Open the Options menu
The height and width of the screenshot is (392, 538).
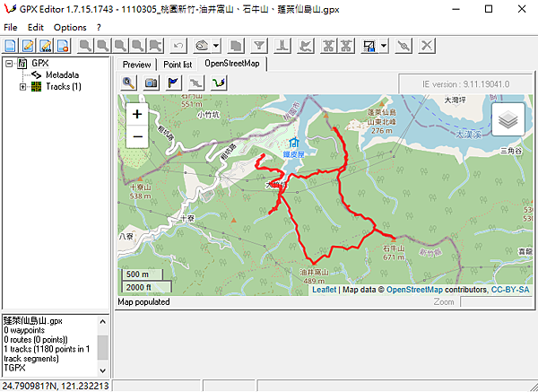(x=70, y=27)
